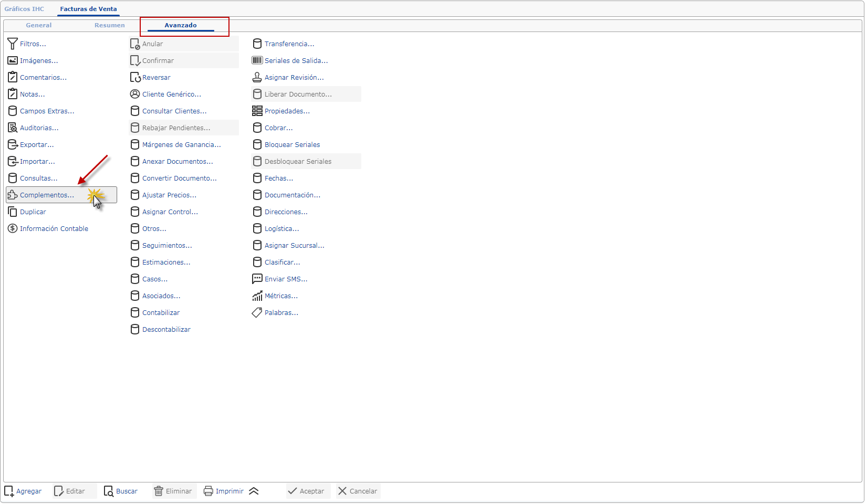This screenshot has width=866, height=504.
Task: Switch to the General tab
Action: [x=39, y=25]
